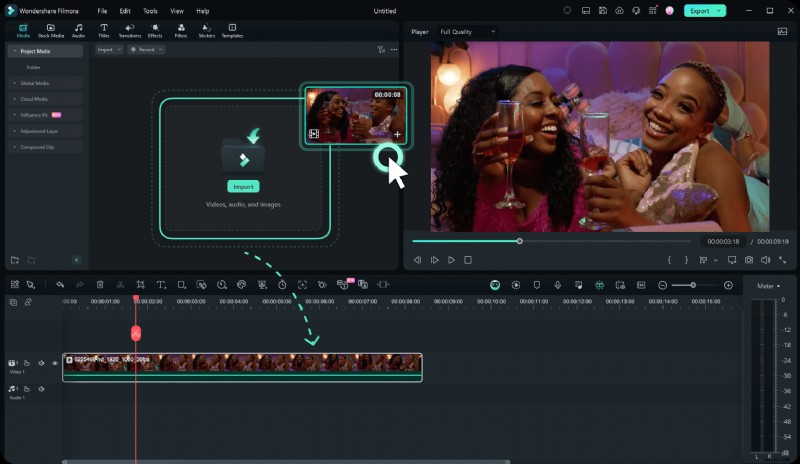
Task: Open the Edit menu
Action: coord(124,11)
